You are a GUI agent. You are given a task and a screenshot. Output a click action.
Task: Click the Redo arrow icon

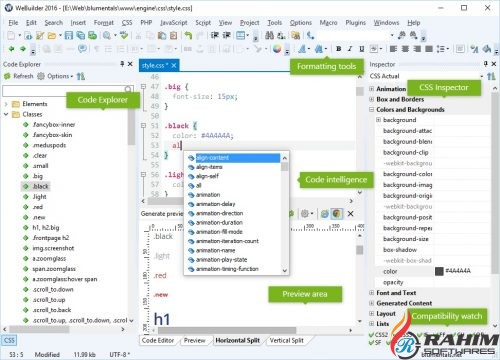click(x=200, y=35)
